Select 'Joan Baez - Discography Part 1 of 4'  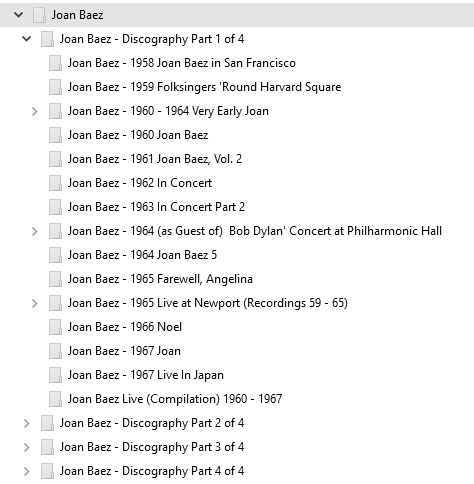152,39
